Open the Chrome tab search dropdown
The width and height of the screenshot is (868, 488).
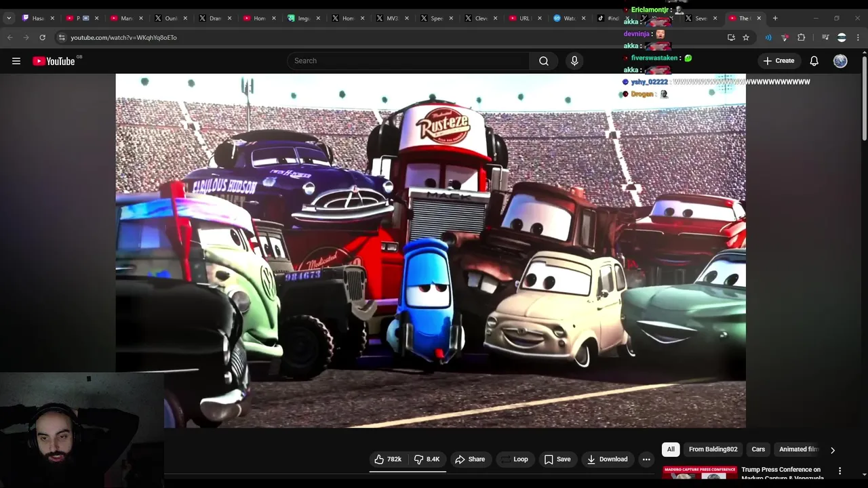click(x=9, y=18)
